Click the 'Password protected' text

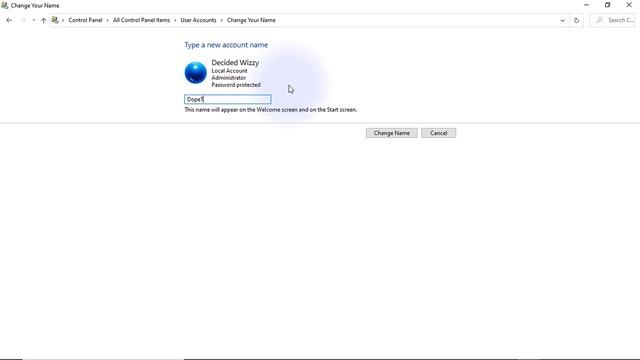click(236, 85)
